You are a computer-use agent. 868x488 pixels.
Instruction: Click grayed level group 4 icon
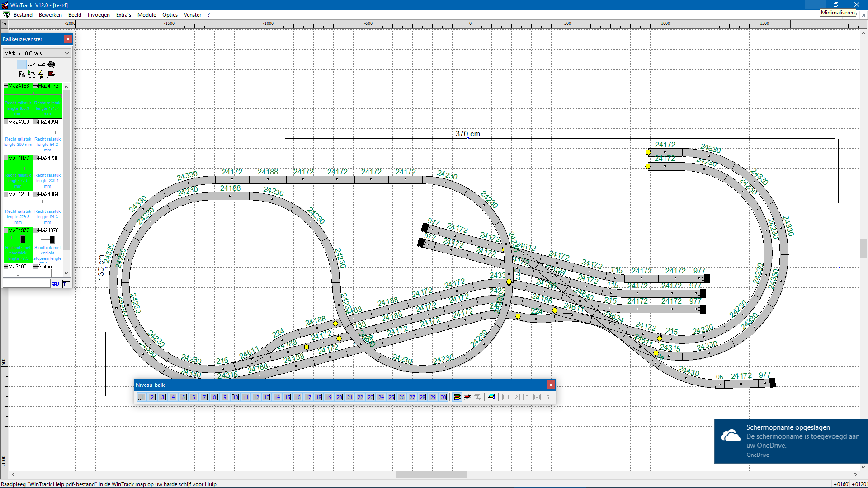pos(537,397)
